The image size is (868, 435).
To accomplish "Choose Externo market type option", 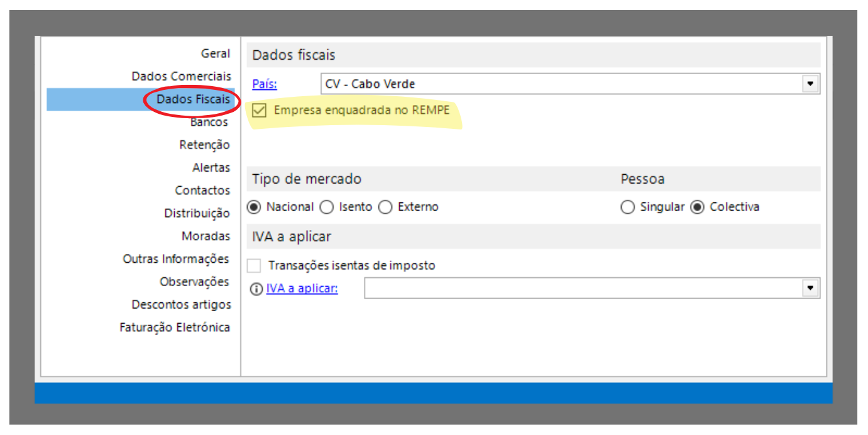I will 385,207.
